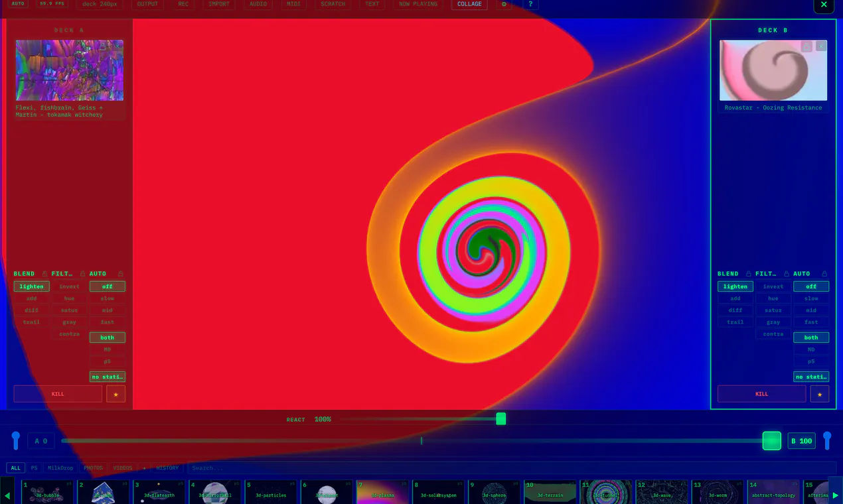Open the REC menu

[183, 4]
